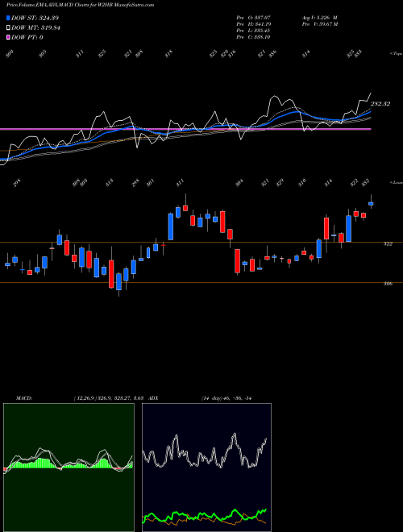Click the chart title text for W2HB
This screenshot has width=403, height=532.
[x=80, y=5]
